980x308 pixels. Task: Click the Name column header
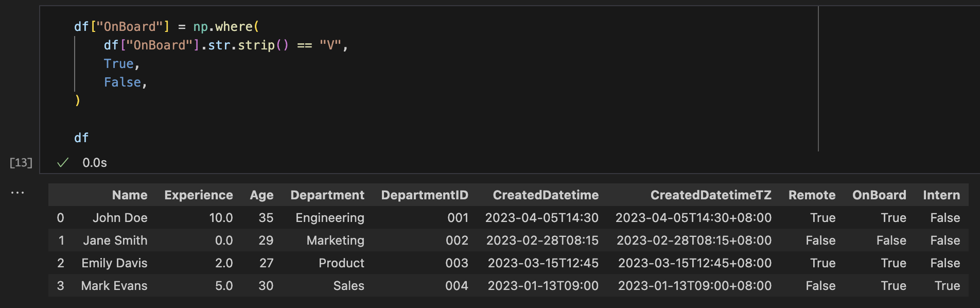pyautogui.click(x=130, y=195)
